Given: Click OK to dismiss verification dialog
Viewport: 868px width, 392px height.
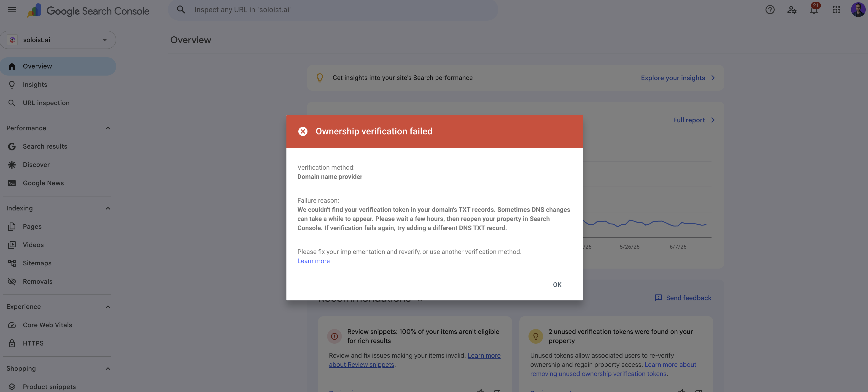Looking at the screenshot, I should click(557, 285).
